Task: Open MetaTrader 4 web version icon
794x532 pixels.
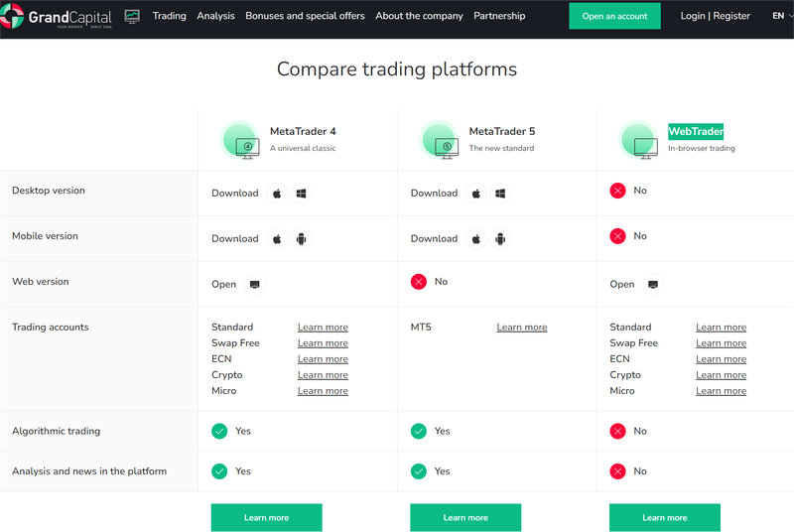Action: tap(255, 285)
